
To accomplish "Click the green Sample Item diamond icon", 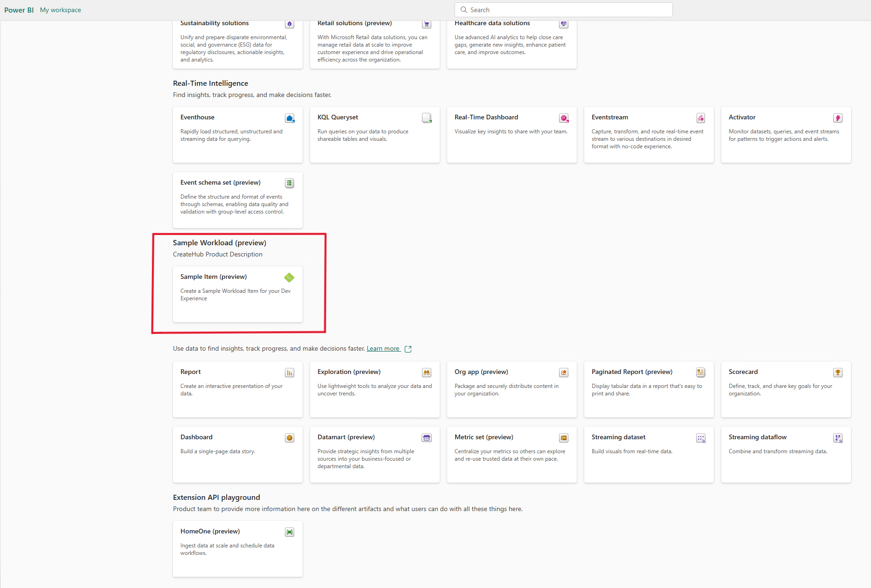I will click(x=289, y=277).
